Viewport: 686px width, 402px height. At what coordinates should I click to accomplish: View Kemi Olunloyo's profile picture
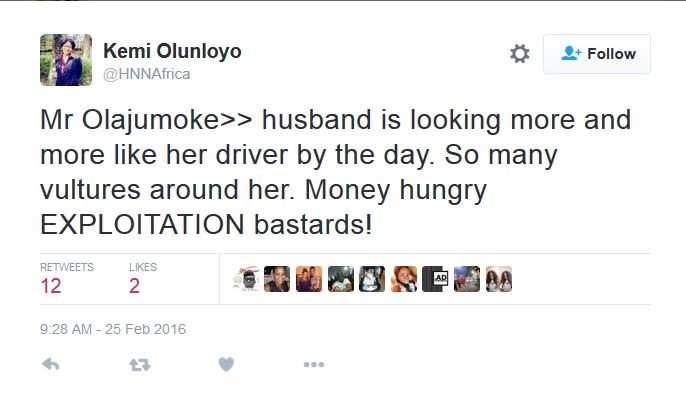66,60
